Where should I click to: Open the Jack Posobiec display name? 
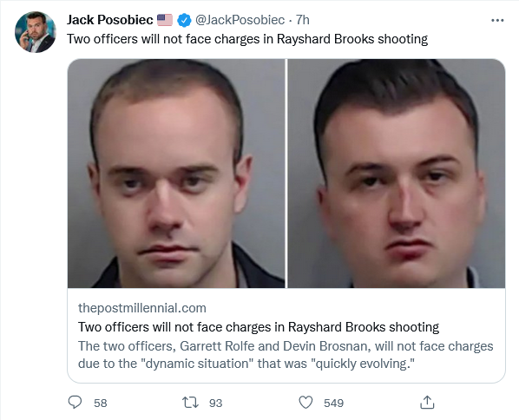(110, 20)
